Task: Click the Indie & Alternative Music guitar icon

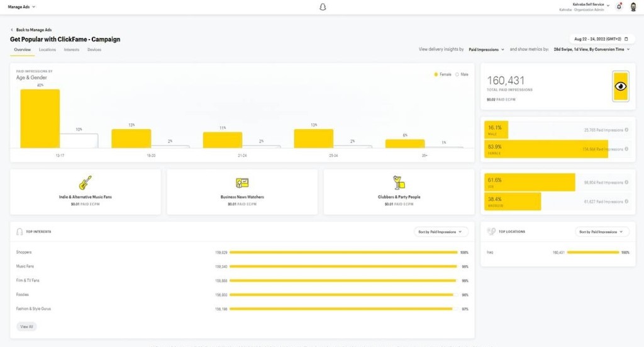Action: (x=86, y=183)
